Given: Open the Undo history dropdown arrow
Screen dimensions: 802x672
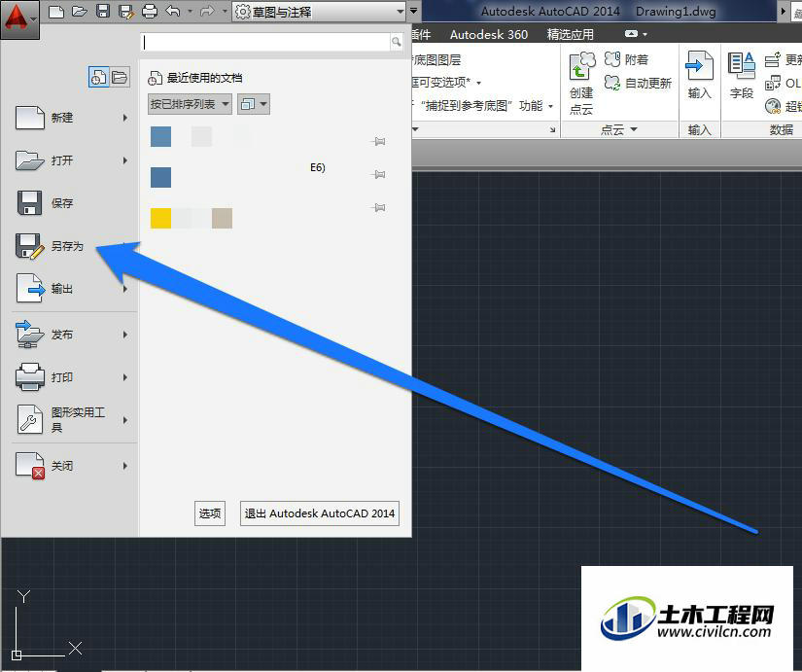Looking at the screenshot, I should (190, 11).
